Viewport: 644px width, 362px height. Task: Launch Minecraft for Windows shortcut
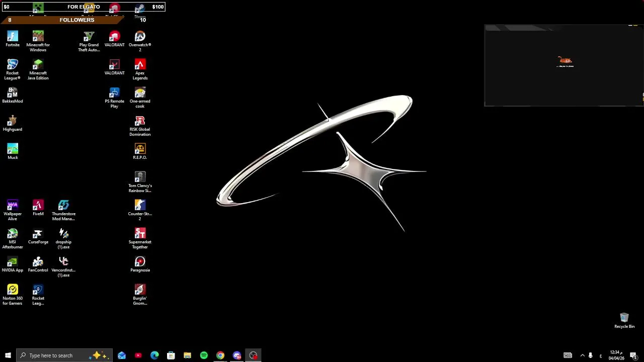click(38, 41)
